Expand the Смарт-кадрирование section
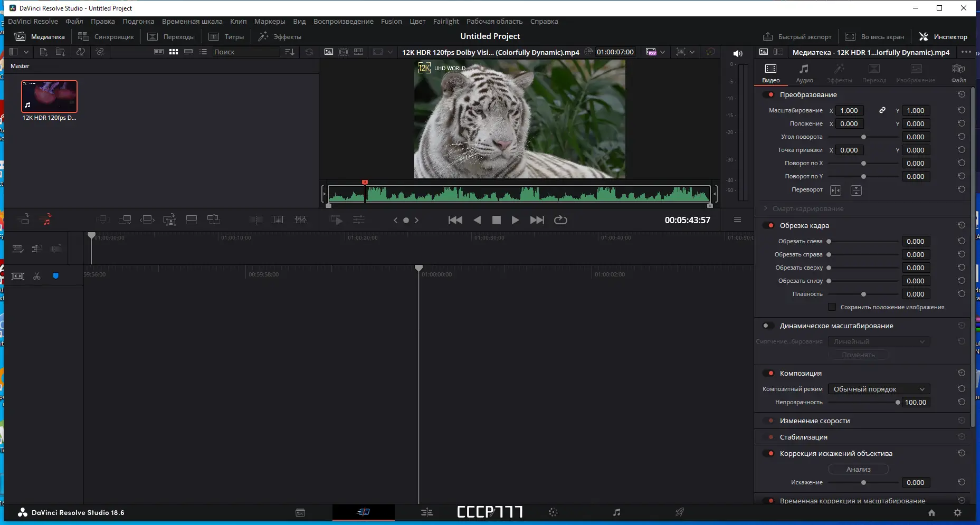 tap(766, 208)
